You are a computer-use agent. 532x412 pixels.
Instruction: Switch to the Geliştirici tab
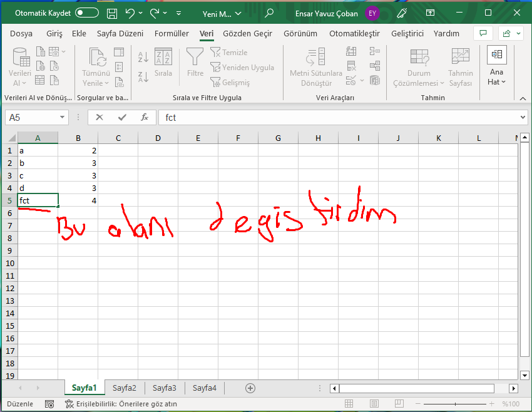click(x=407, y=34)
